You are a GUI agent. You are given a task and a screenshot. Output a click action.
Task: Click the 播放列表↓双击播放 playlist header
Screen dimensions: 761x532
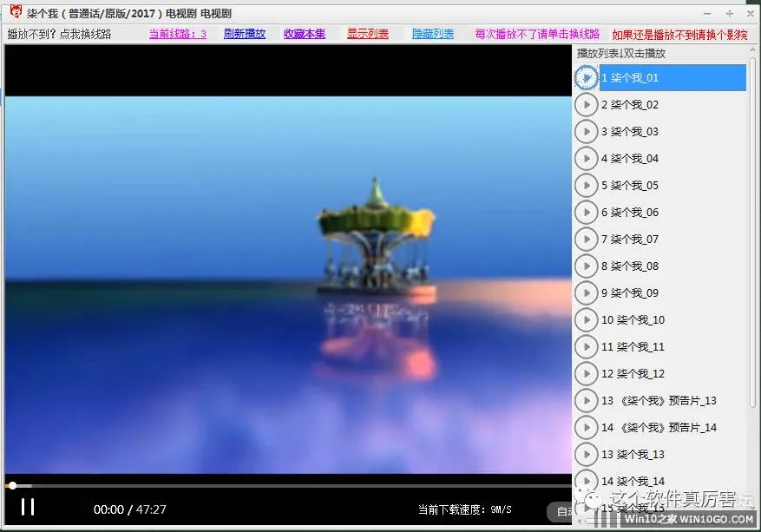click(x=620, y=54)
